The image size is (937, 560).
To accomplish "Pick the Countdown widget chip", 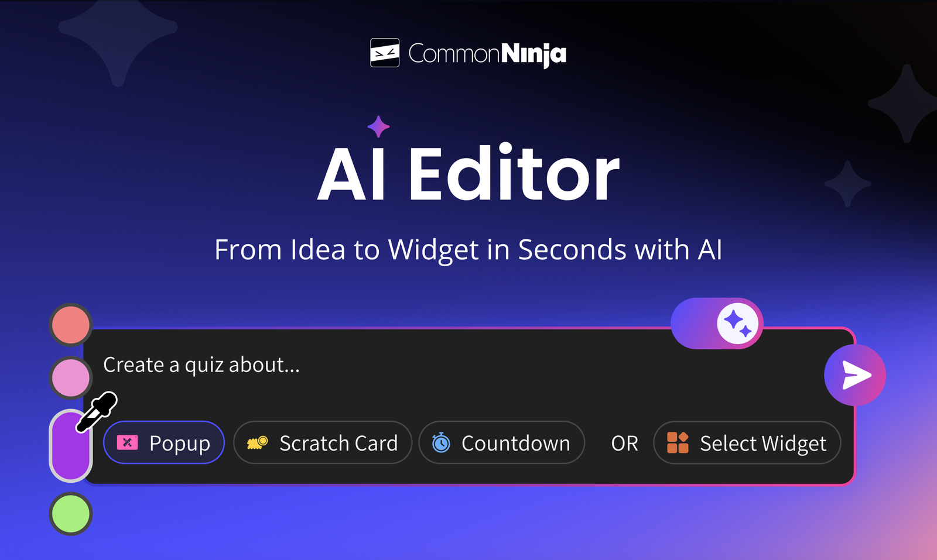I will [502, 442].
